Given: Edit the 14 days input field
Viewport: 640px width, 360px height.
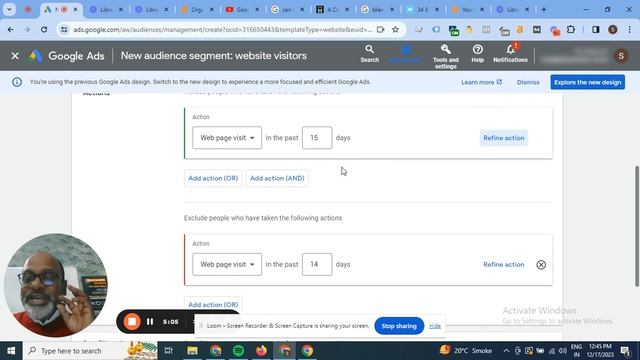Looking at the screenshot, I should tap(317, 264).
